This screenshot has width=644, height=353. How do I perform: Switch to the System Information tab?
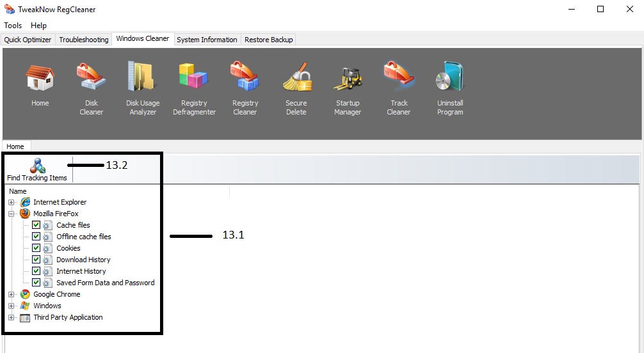[x=207, y=40]
